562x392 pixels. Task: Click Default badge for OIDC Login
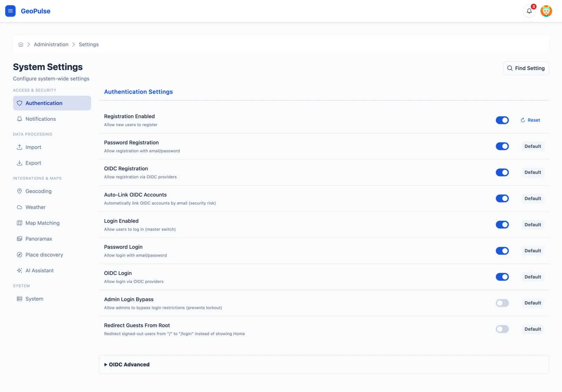click(533, 277)
